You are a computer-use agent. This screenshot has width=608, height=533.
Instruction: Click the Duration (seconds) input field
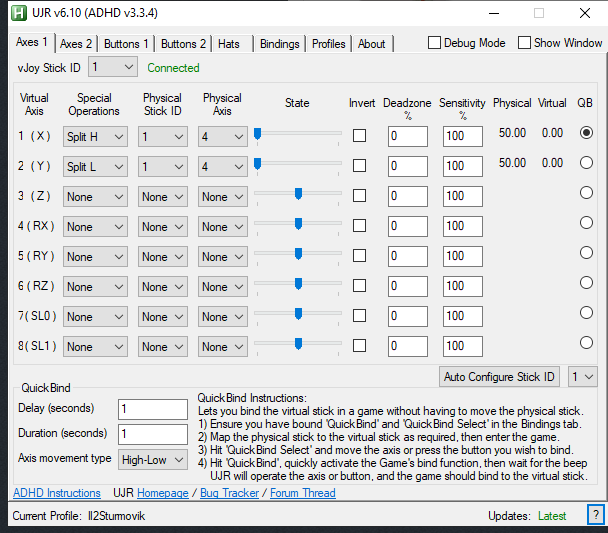153,434
